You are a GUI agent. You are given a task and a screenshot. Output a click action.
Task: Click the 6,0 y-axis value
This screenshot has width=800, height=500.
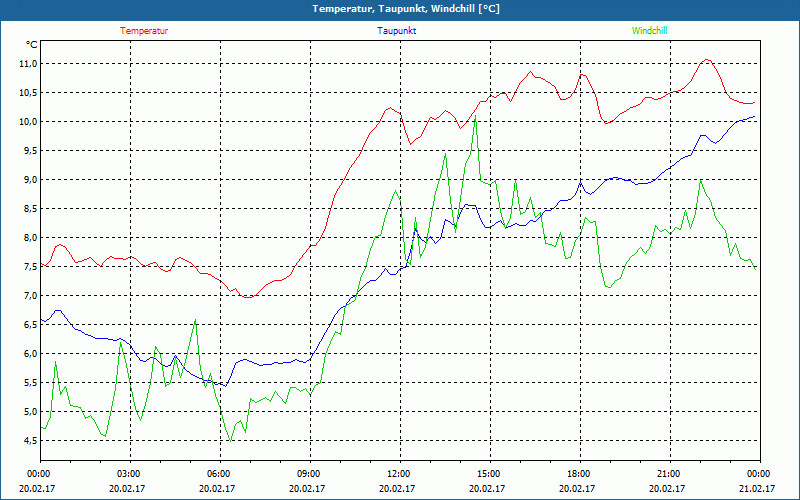coord(31,354)
